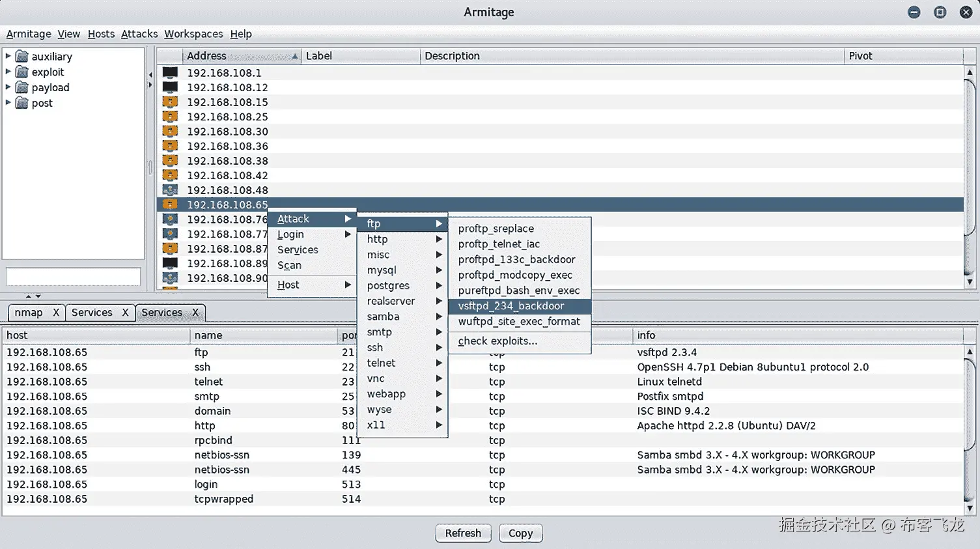
Task: Open the webapp attack submenu
Action: pyautogui.click(x=402, y=394)
